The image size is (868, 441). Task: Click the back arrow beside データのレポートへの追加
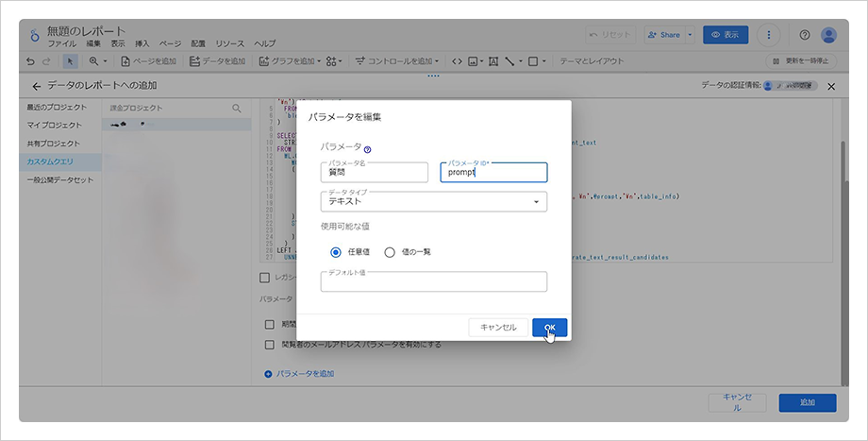pyautogui.click(x=37, y=87)
